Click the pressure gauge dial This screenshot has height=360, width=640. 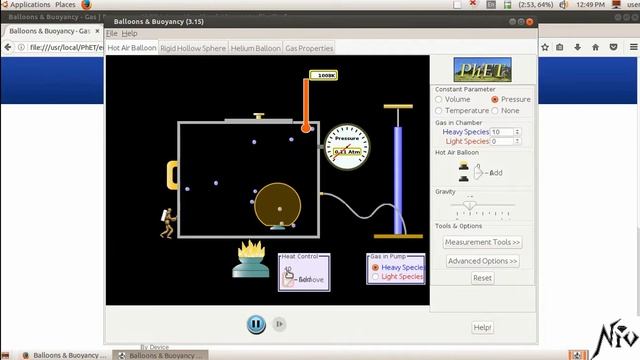347,147
